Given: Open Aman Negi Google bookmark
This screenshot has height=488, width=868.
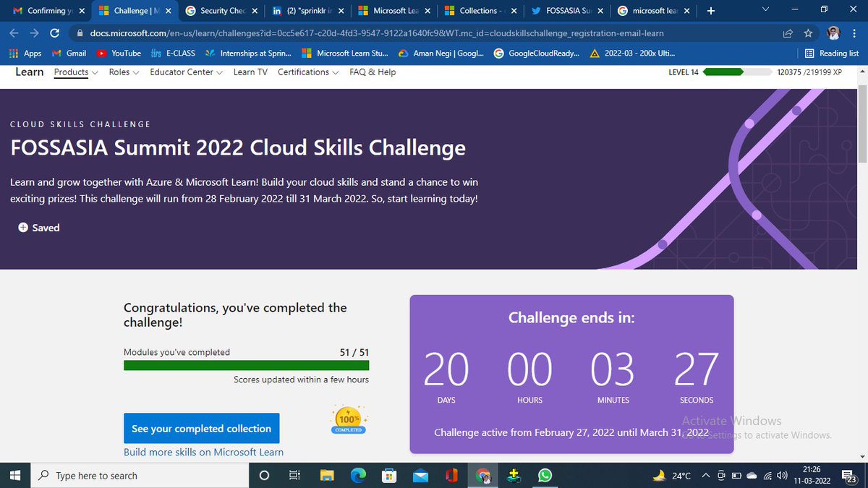Looking at the screenshot, I should 441,53.
